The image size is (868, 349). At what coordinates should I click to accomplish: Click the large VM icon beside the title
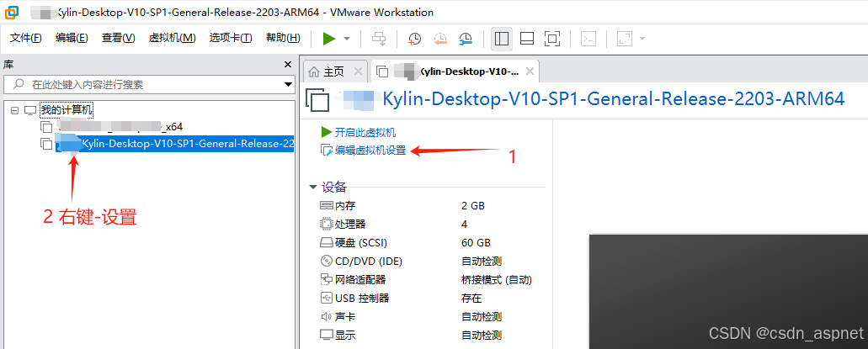(318, 100)
